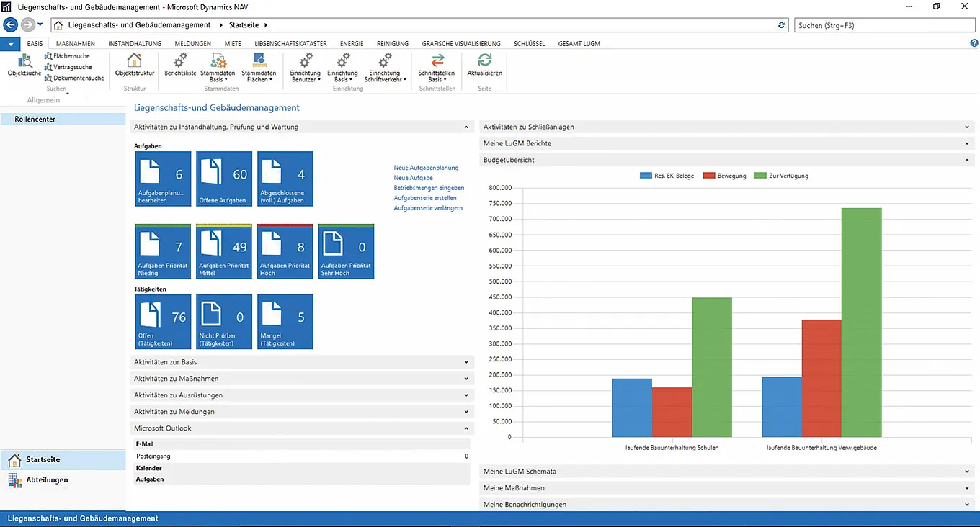Image resolution: width=980 pixels, height=527 pixels.
Task: Toggle the Res. EK-Belege legend swatch
Action: click(x=645, y=176)
